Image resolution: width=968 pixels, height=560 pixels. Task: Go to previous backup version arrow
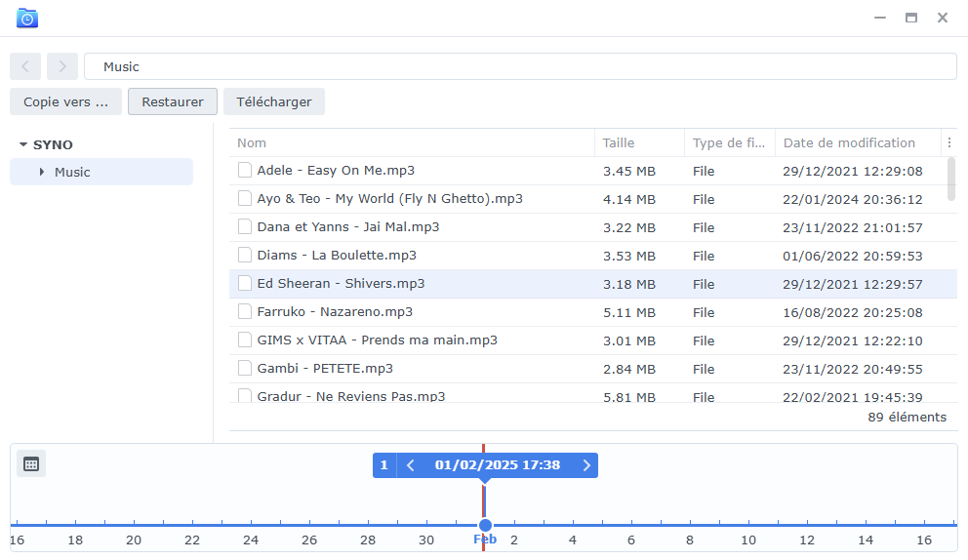click(x=411, y=465)
